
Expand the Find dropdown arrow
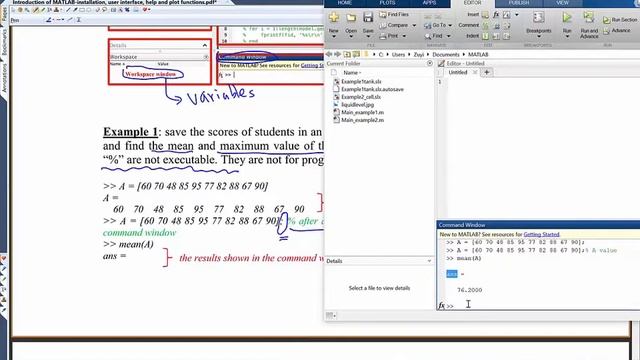[x=448, y=36]
